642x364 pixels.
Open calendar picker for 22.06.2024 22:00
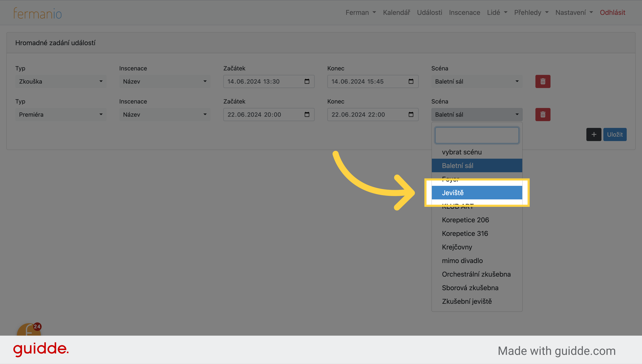[x=411, y=115]
